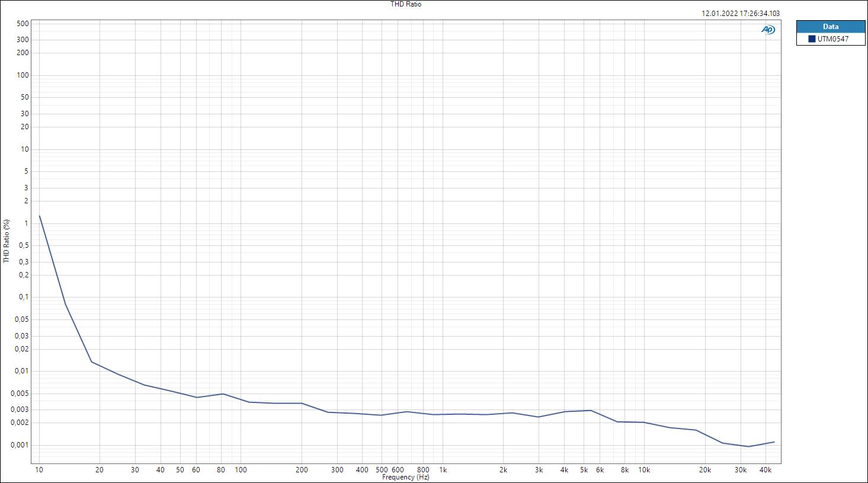Click the 10k tick on frequency axis
Screen dimensions: 868x483
pos(644,470)
